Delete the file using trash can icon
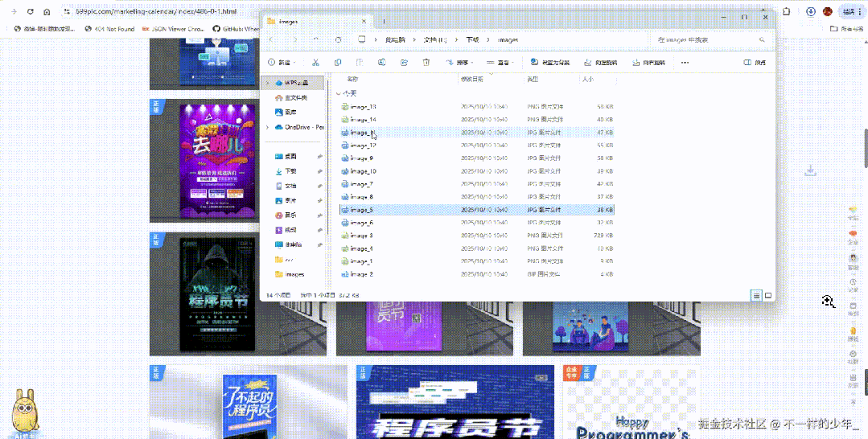The width and height of the screenshot is (868, 439). [426, 63]
